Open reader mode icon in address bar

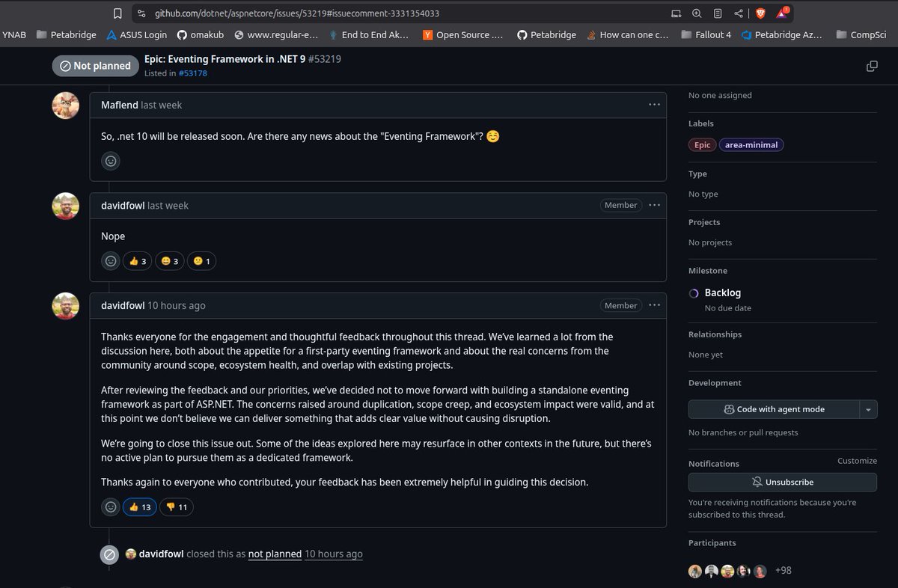(x=718, y=13)
